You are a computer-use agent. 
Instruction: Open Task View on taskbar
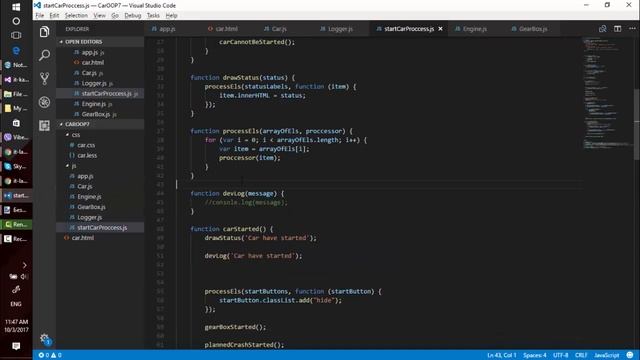click(x=16, y=36)
